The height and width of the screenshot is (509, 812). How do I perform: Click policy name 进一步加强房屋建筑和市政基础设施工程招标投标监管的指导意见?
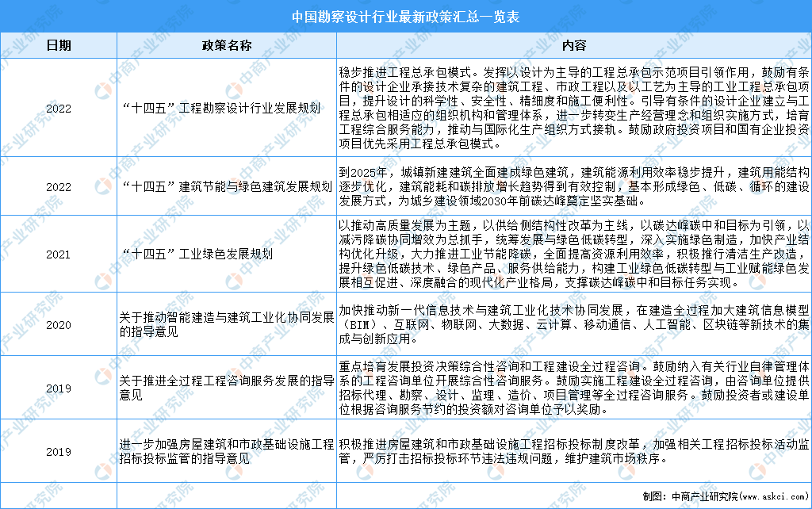[x=227, y=451]
